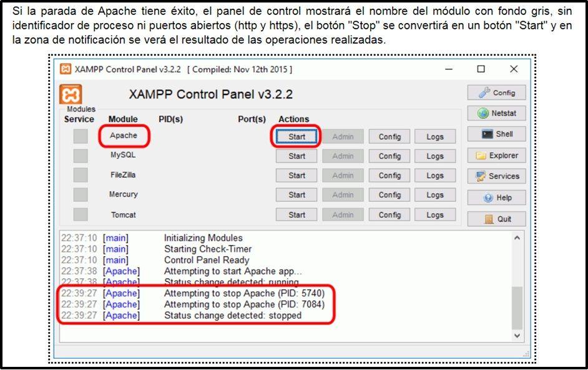Viewport: 588px width, 370px height.
Task: Click 'XAMPP Control Panel v3.2.2' heading text
Action: point(211,94)
